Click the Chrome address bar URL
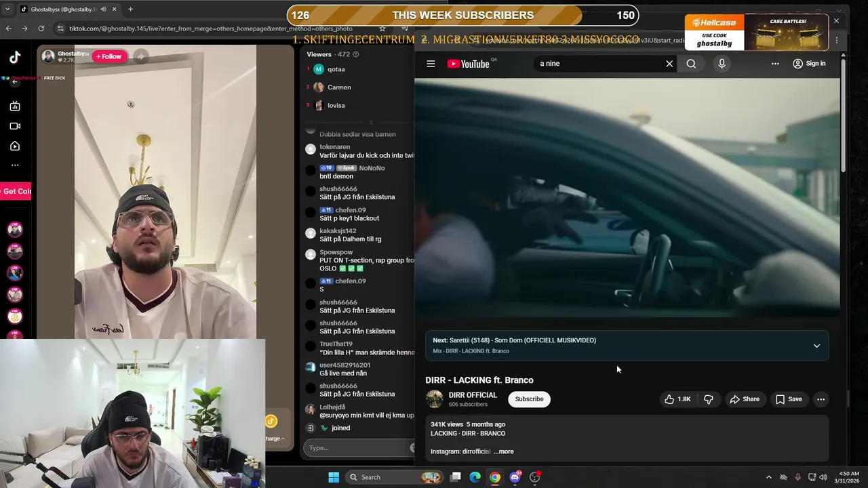 (x=211, y=28)
